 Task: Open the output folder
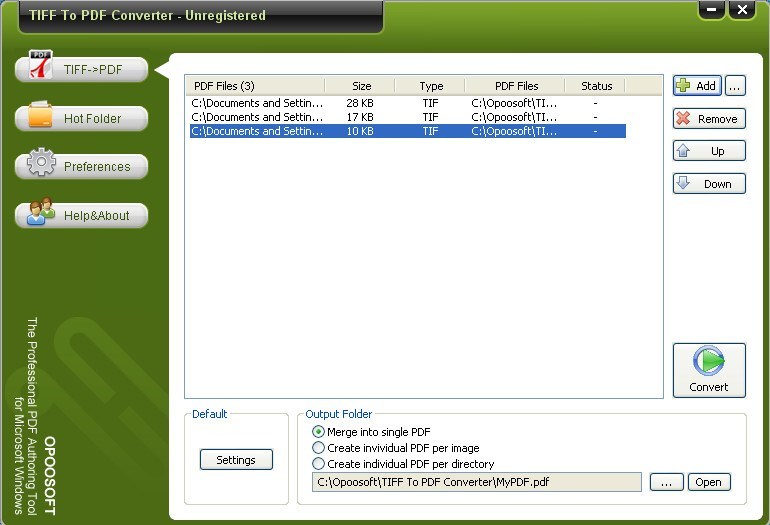(709, 482)
